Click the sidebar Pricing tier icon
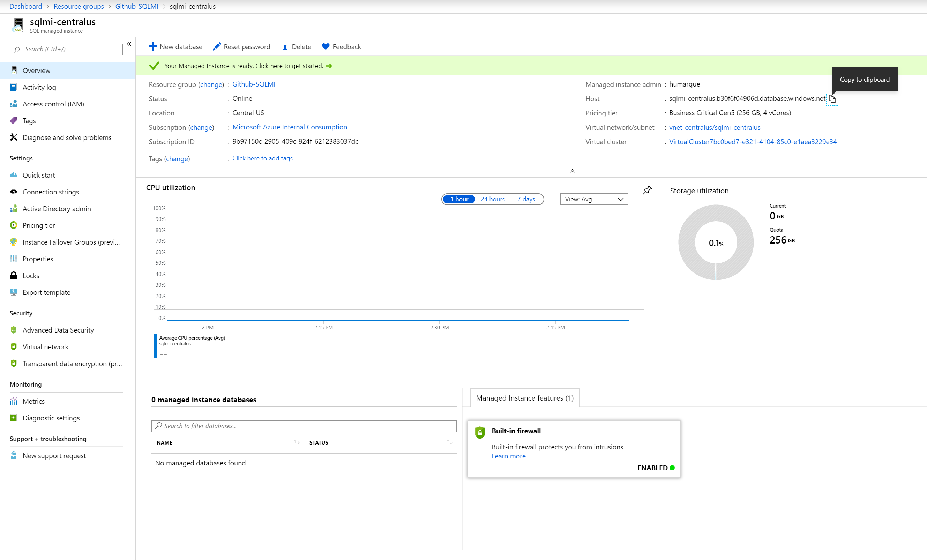Viewport: 927px width, 560px height. 14,225
